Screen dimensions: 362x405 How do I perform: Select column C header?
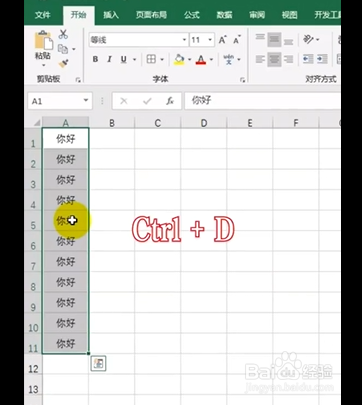pyautogui.click(x=158, y=123)
